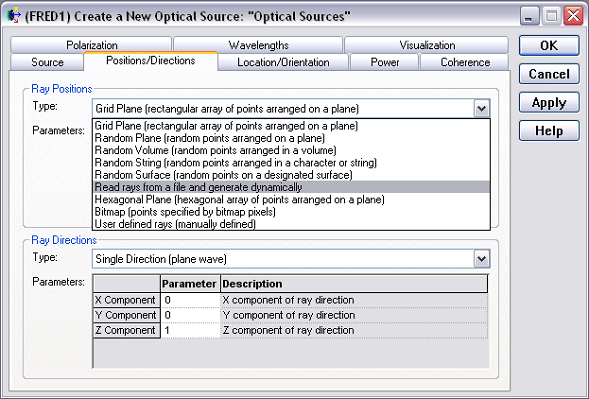Click the FRED application icon in title bar
The width and height of the screenshot is (589, 399).
[x=14, y=16]
